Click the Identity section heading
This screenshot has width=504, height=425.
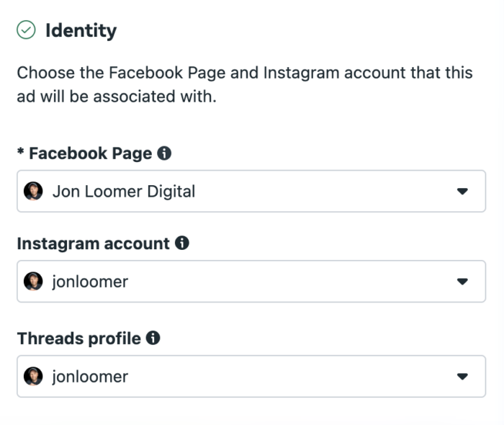click(x=81, y=30)
